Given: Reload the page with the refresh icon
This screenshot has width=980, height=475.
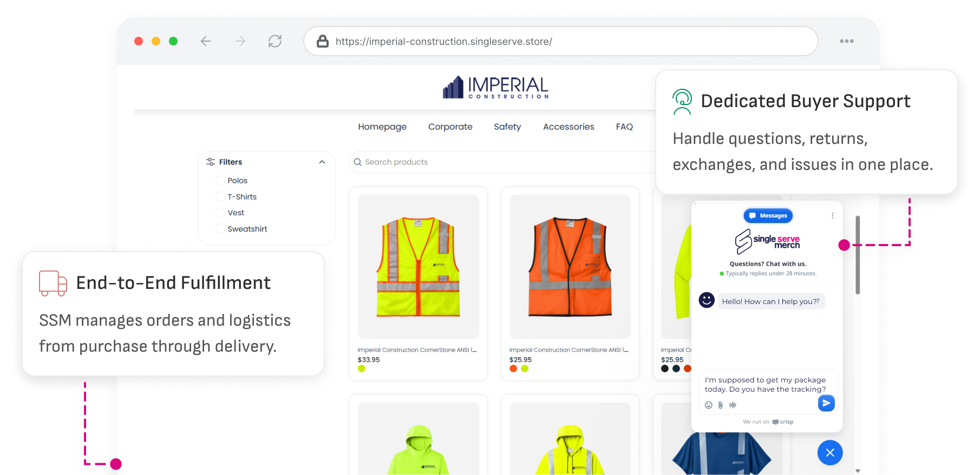Looking at the screenshot, I should [275, 41].
